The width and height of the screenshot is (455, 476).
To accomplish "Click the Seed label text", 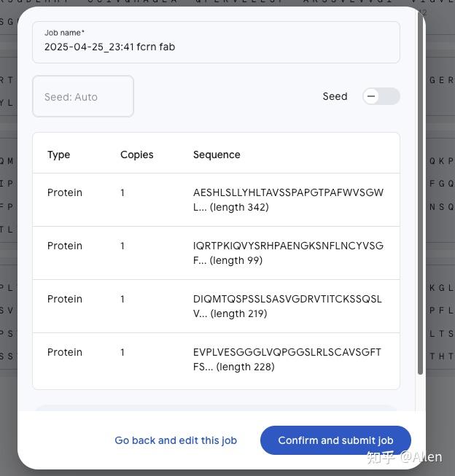I will pos(335,96).
